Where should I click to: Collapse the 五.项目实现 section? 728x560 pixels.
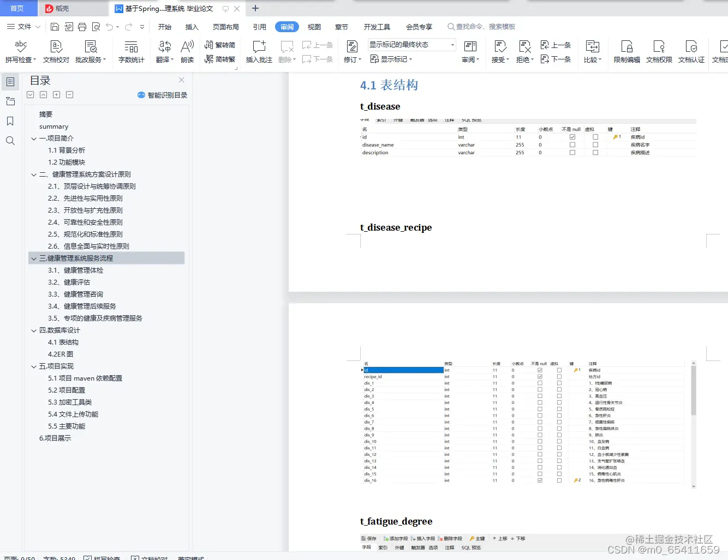click(34, 366)
